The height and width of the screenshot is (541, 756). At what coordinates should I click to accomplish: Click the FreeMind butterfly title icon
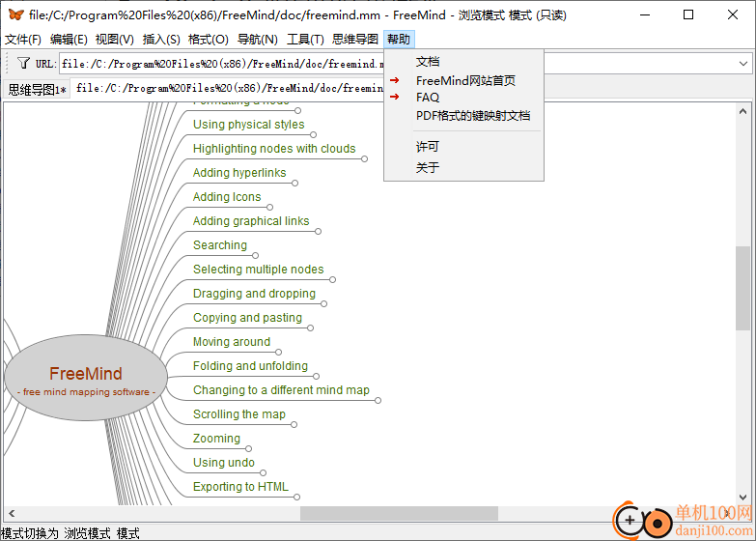click(15, 14)
